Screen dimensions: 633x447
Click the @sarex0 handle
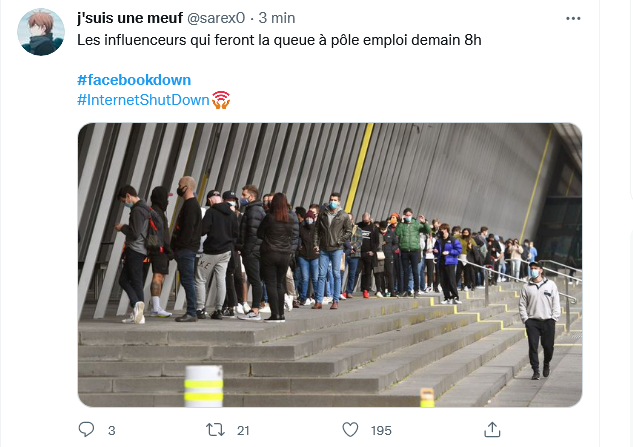click(218, 18)
